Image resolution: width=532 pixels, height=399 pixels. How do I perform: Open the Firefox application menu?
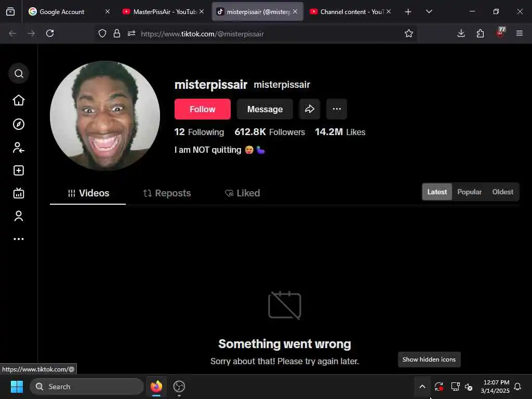tap(520, 33)
